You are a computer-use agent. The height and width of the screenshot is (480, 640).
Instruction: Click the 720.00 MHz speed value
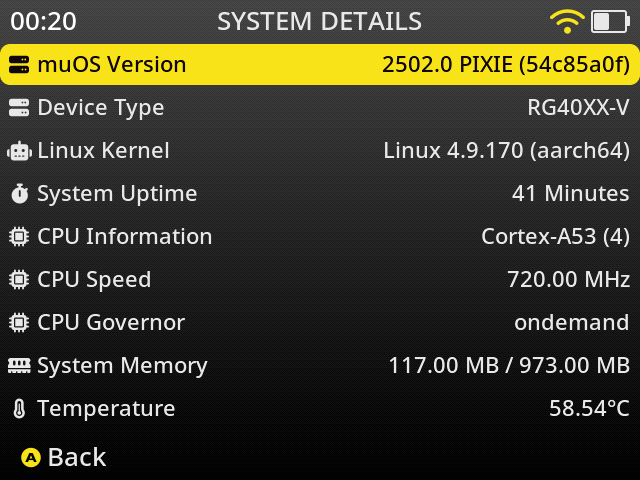pos(569,280)
